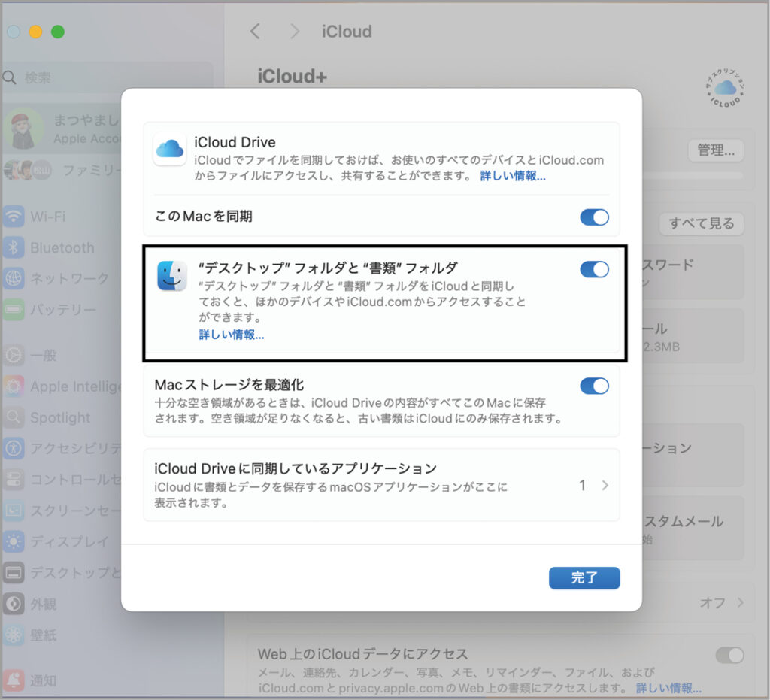Image resolution: width=770 pixels, height=700 pixels.
Task: Click the 壁紙 label in sidebar
Action: [x=43, y=635]
